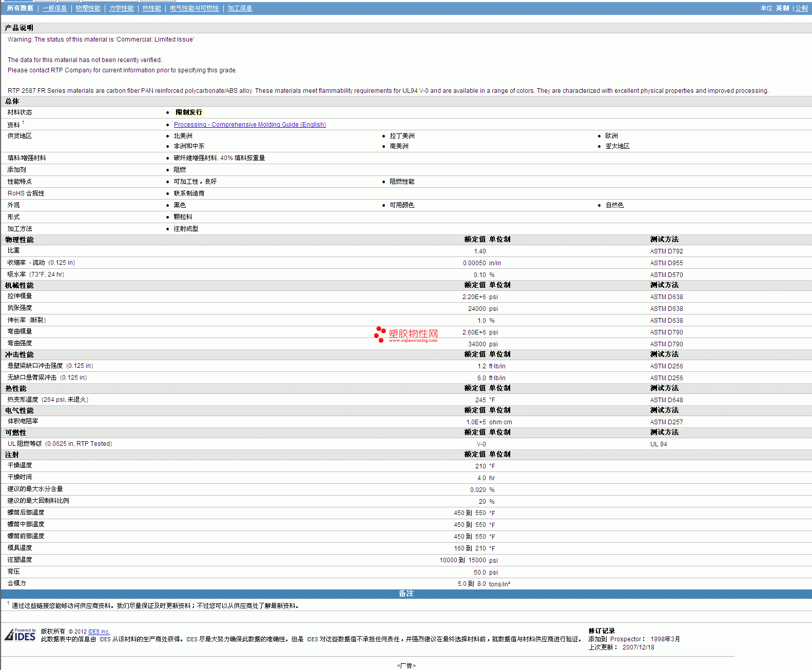Viewport: 812px width, 670px height.
Task: Switch units to 公制 (metric)
Action: (801, 8)
